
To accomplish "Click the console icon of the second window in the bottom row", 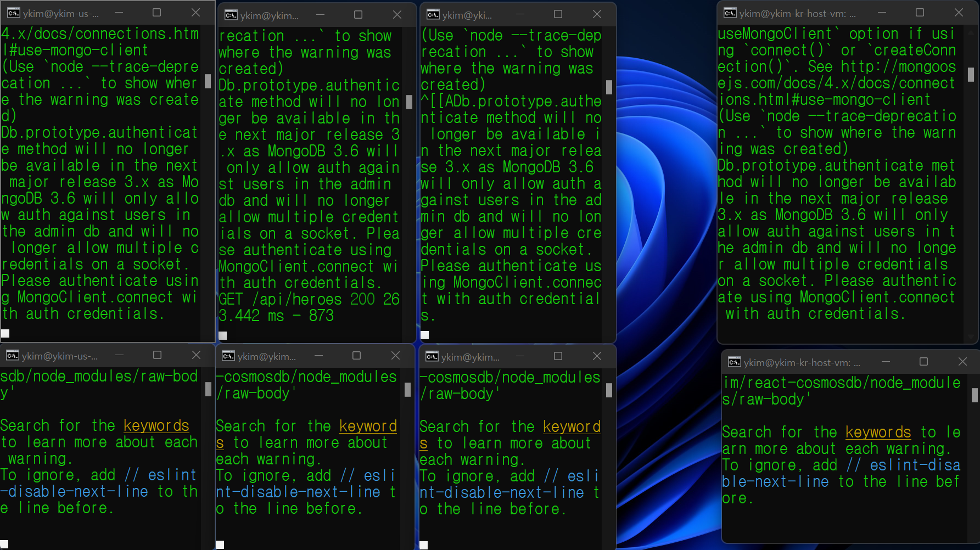I will (x=228, y=356).
